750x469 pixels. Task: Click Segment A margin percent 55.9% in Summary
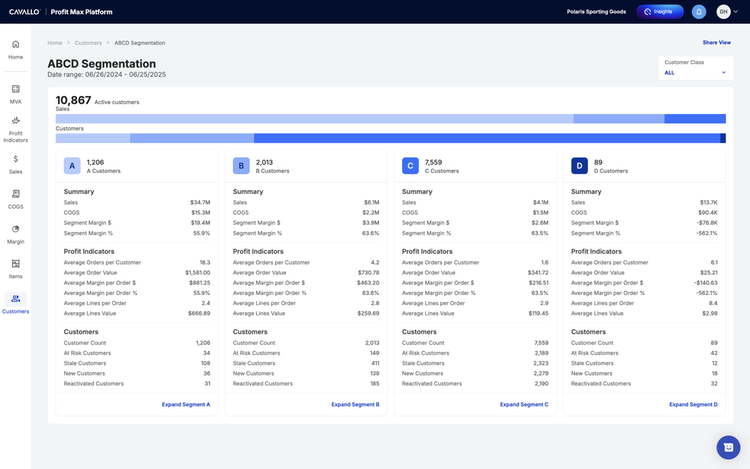(201, 233)
